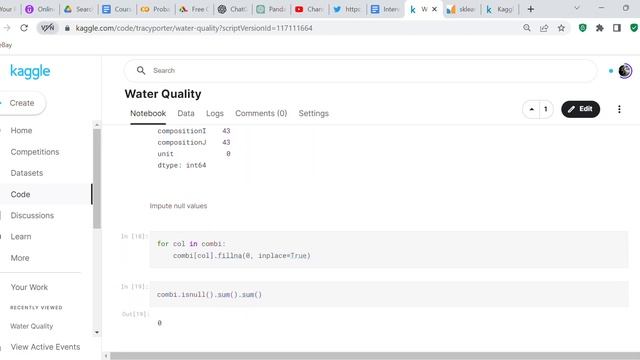Click the padlock site info icon
Image resolution: width=640 pixels, height=360 pixels.
coord(67,28)
